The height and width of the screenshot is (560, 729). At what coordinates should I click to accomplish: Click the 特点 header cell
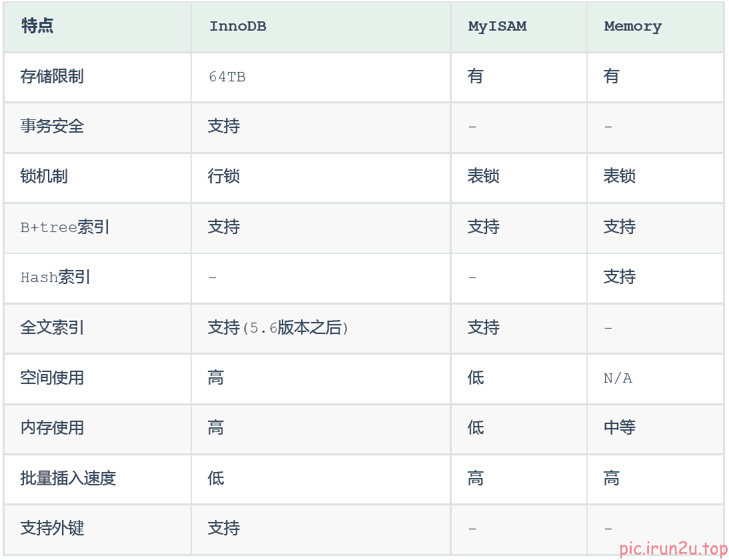click(37, 27)
